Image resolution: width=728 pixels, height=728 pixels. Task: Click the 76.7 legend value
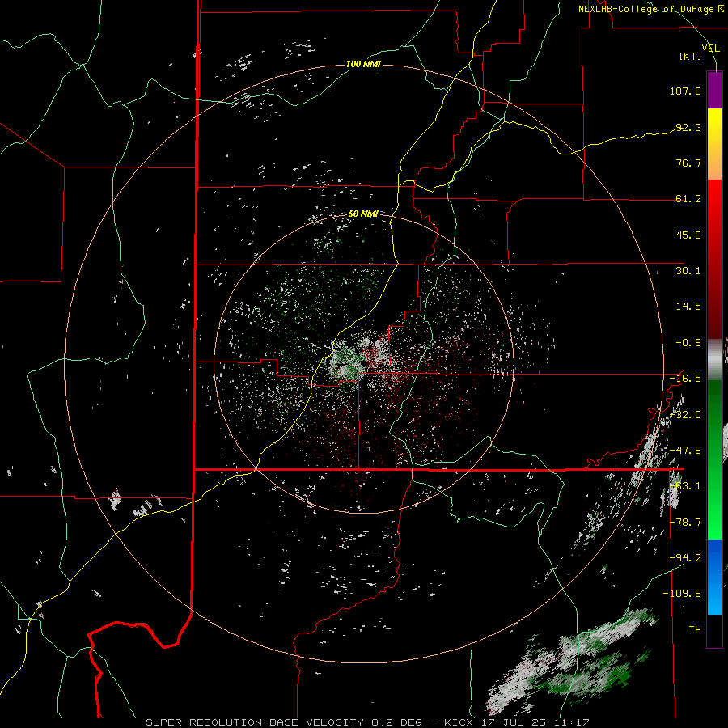tap(688, 163)
